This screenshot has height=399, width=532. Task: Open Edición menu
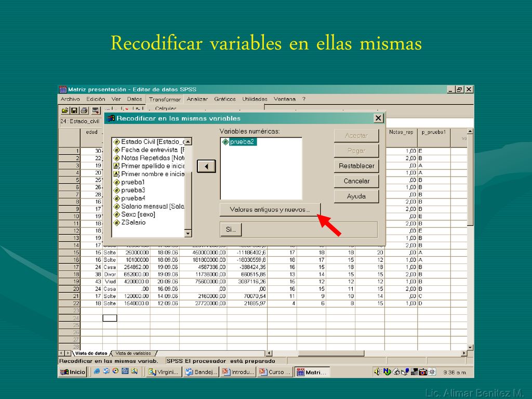(96, 99)
